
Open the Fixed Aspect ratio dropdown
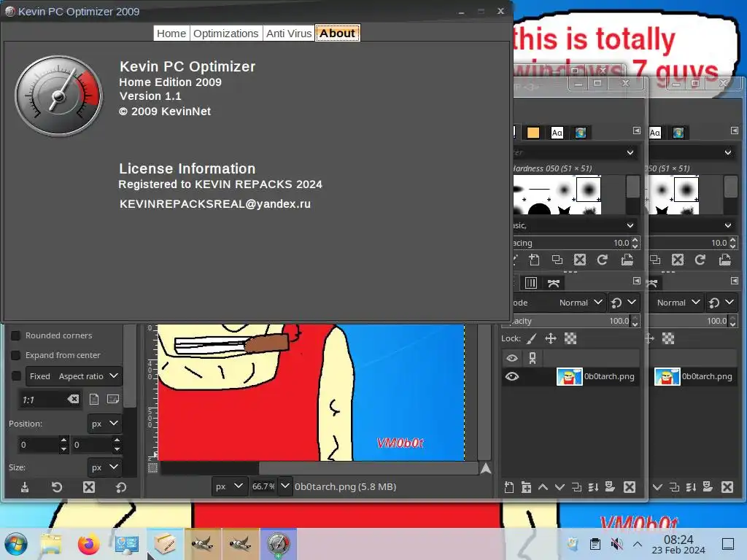74,376
